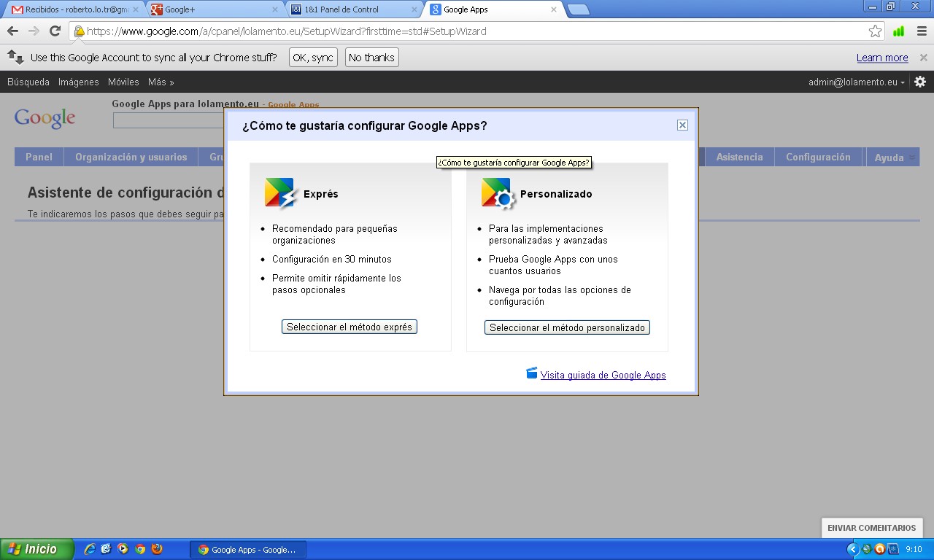Click Móviles in the Google bar

tap(123, 82)
